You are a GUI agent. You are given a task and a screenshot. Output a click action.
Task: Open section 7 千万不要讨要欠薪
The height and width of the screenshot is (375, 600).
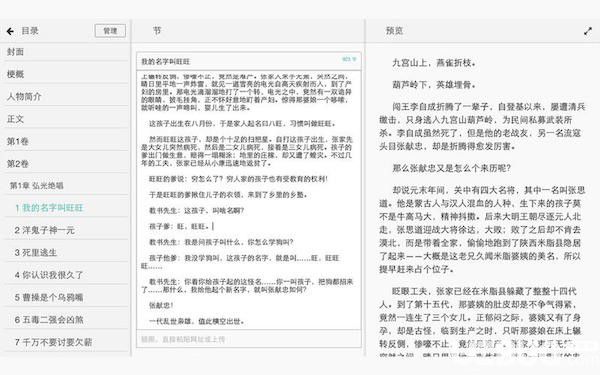point(67,342)
